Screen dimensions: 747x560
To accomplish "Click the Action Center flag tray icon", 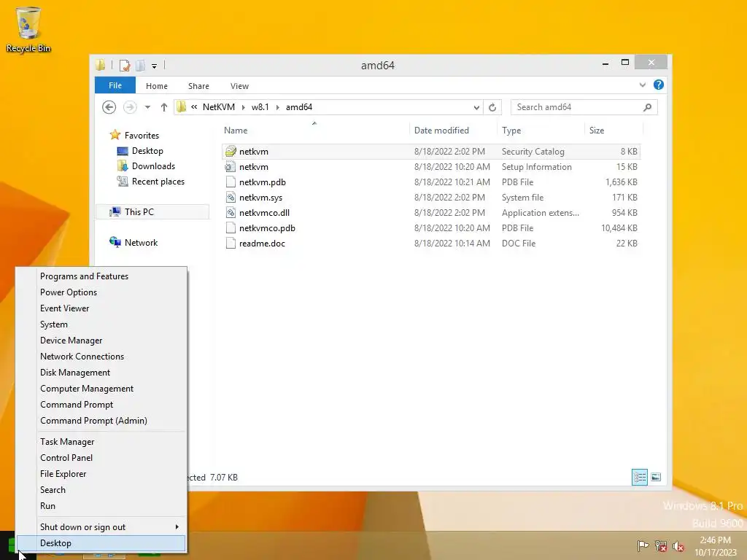I will 643,545.
